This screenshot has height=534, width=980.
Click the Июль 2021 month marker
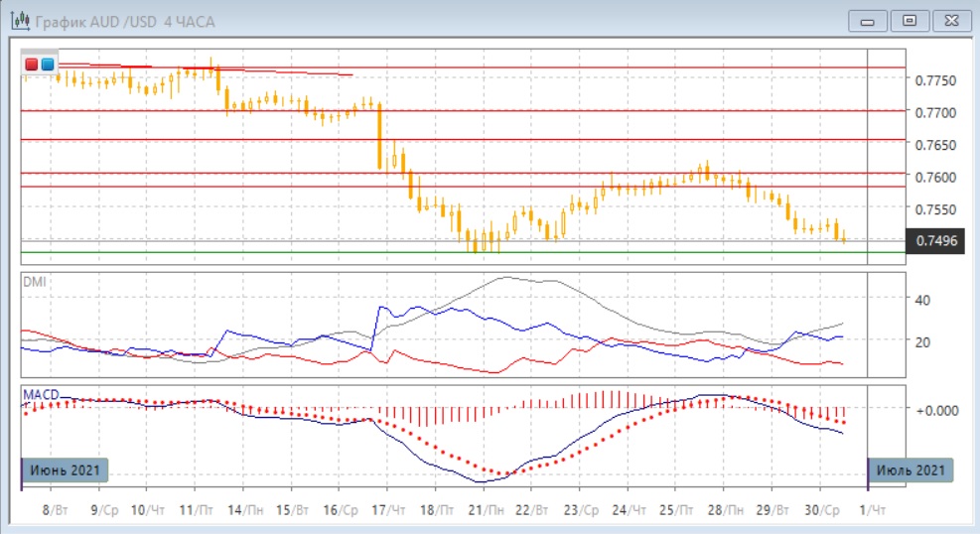click(x=911, y=469)
